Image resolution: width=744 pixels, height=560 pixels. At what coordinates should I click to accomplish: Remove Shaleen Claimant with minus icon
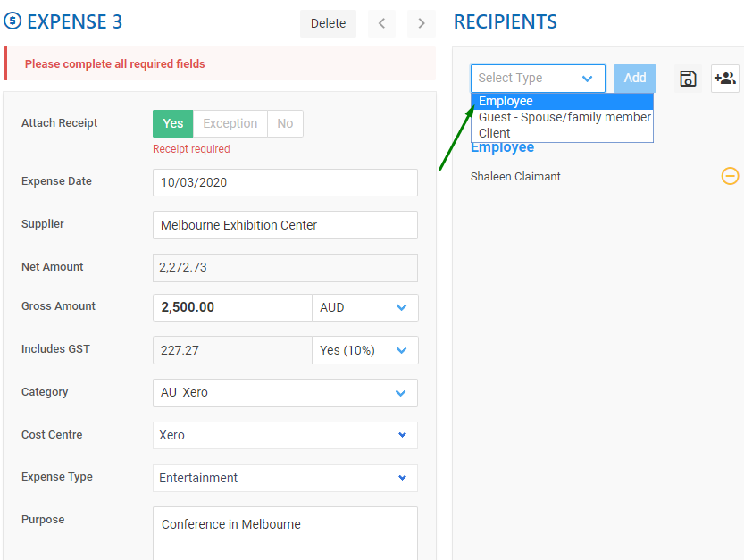730,176
